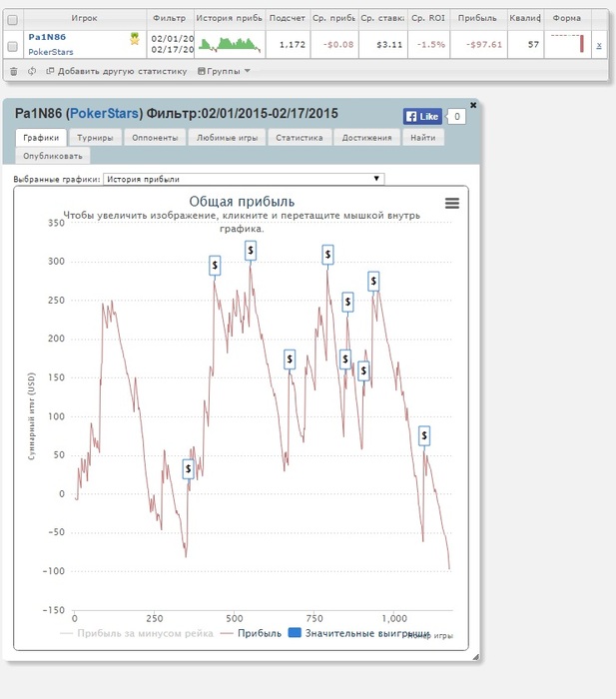
Task: Open the Группы dropdown
Action: 225,71
